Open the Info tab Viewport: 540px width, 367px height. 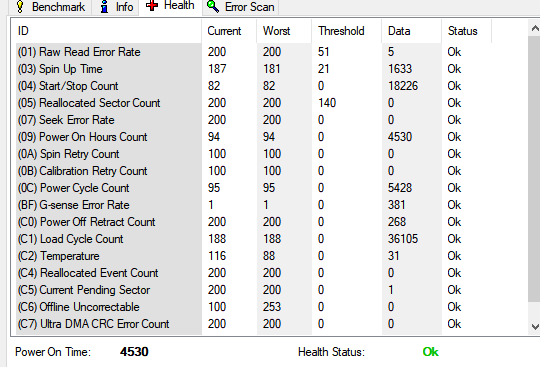tap(116, 7)
